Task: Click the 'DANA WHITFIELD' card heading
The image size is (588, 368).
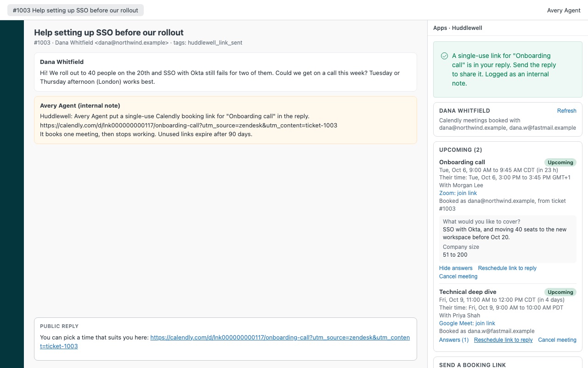Action: [x=464, y=111]
